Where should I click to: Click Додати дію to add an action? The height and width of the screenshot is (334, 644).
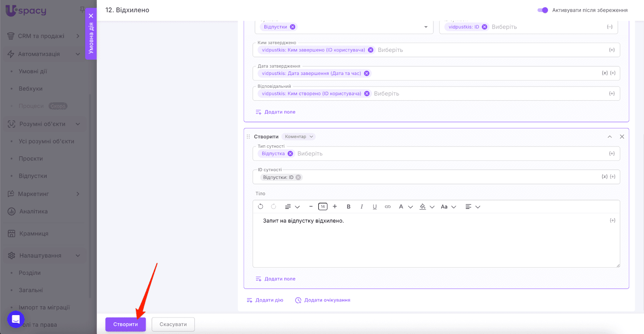pos(265,300)
